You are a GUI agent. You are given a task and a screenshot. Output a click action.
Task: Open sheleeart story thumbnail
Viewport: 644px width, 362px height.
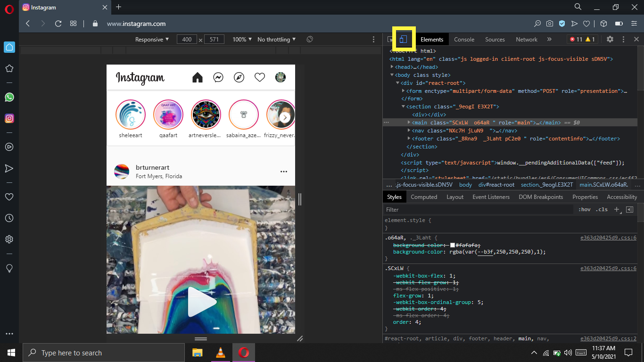tap(131, 115)
